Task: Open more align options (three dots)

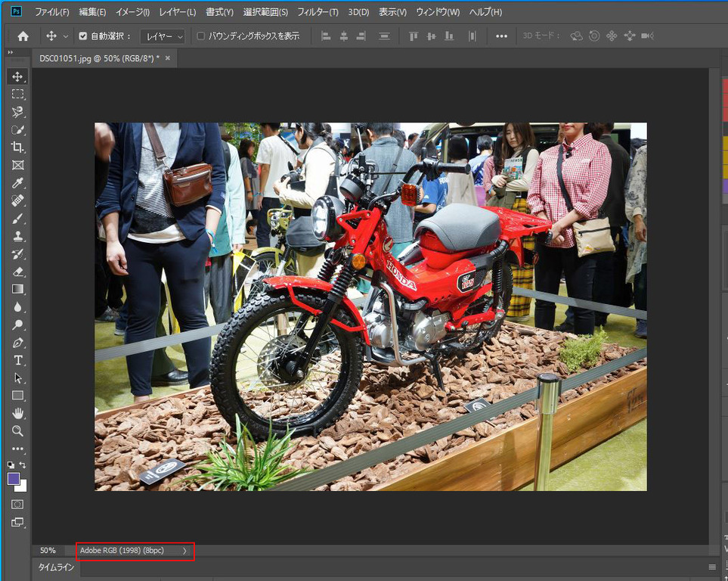Action: [x=501, y=36]
